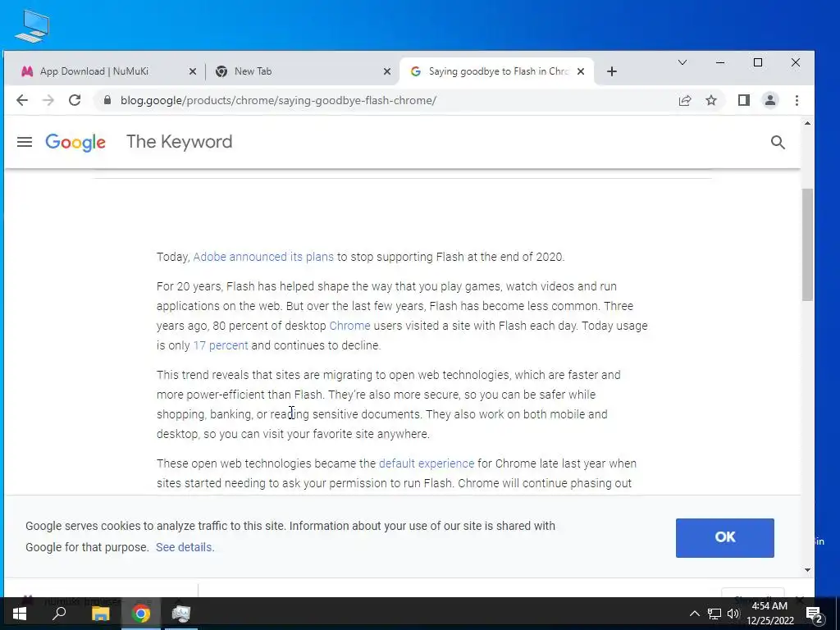Open Windows taskbar search
840x630 pixels.
point(59,614)
